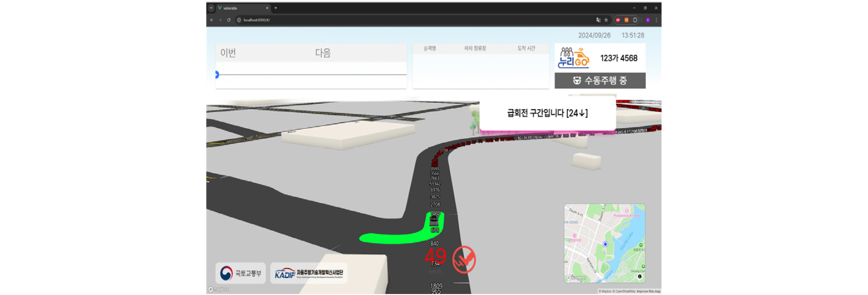This screenshot has height=295, width=868.
Task: Click the 누리GO shuttle logo
Action: [x=574, y=58]
